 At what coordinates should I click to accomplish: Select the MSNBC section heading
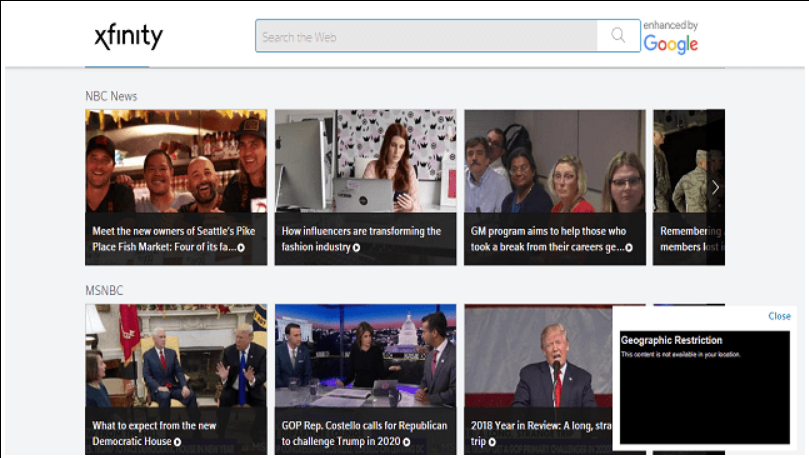(x=105, y=290)
